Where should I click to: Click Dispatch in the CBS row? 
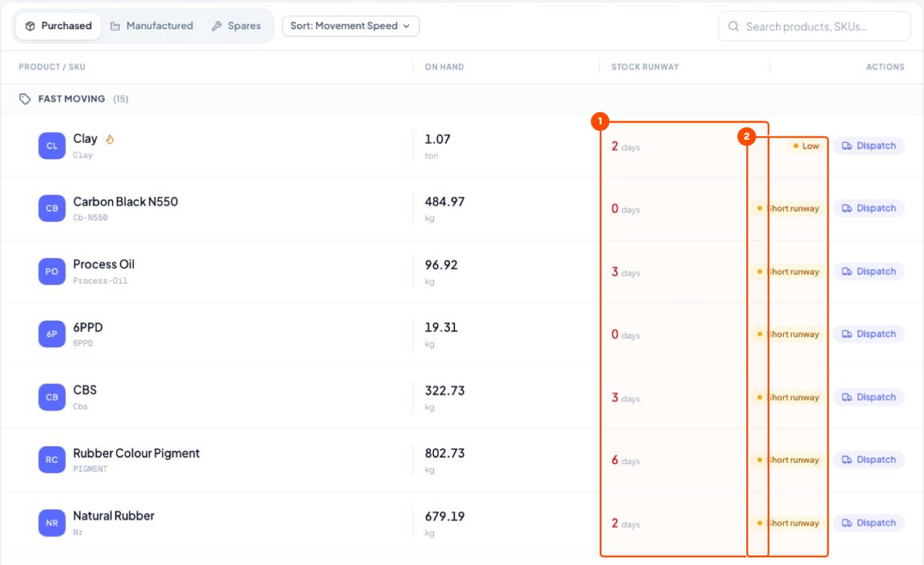(x=869, y=397)
